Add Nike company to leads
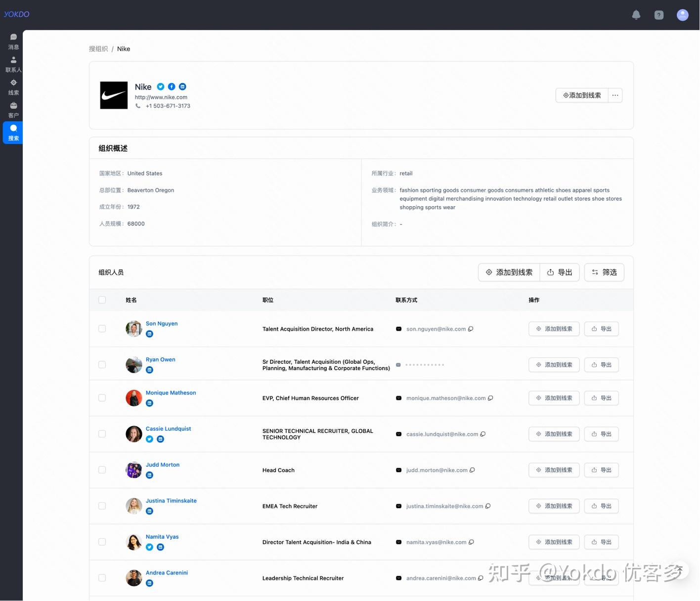 tap(582, 95)
